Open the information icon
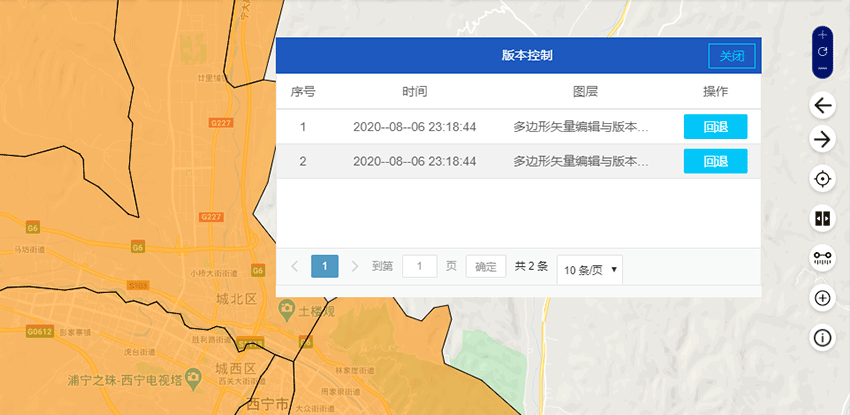850x415 pixels. click(x=823, y=337)
